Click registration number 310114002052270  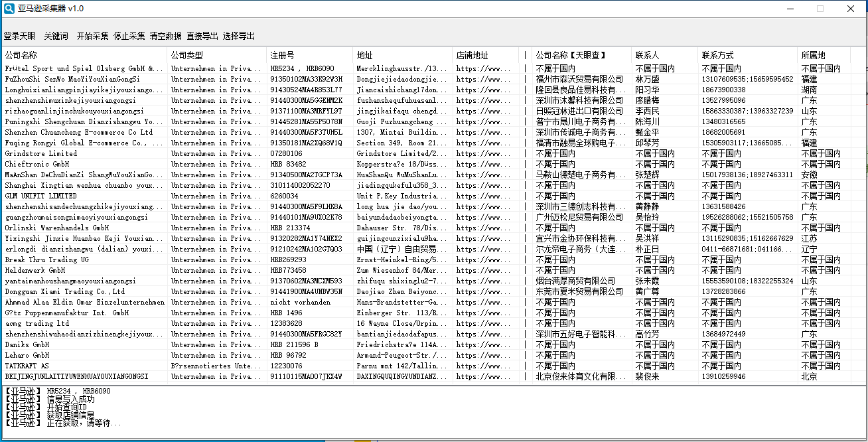[300, 185]
